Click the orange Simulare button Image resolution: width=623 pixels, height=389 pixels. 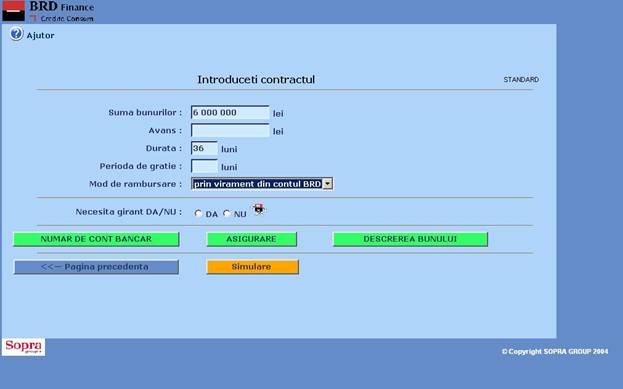pyautogui.click(x=252, y=267)
